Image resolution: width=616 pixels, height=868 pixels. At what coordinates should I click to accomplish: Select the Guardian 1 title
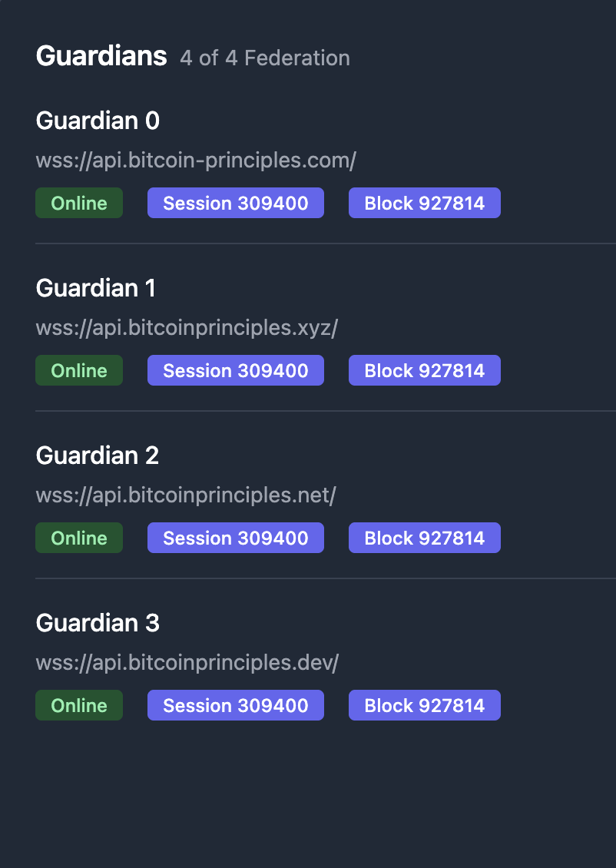point(96,288)
